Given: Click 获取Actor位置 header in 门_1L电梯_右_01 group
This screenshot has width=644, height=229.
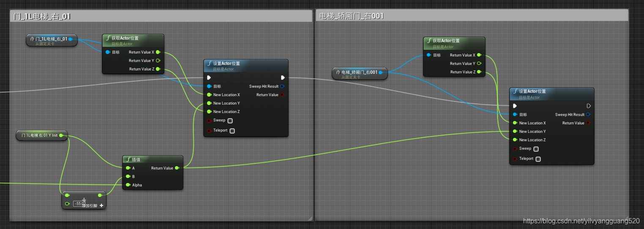Looking at the screenshot, I should [x=133, y=40].
